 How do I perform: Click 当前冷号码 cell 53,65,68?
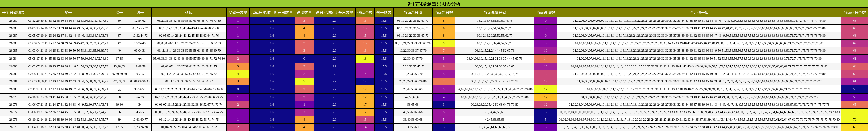tap(413, 105)
